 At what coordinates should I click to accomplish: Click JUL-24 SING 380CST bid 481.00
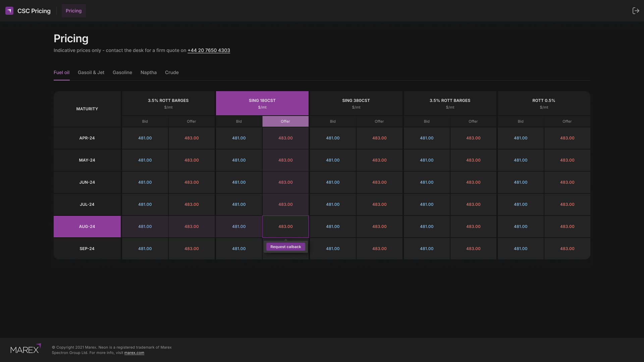[333, 204]
